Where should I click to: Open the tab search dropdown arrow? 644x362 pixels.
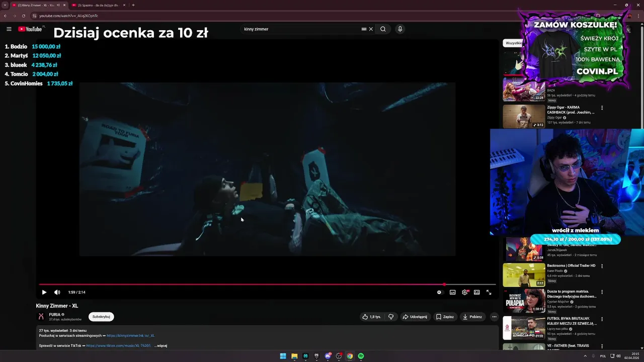(x=5, y=5)
